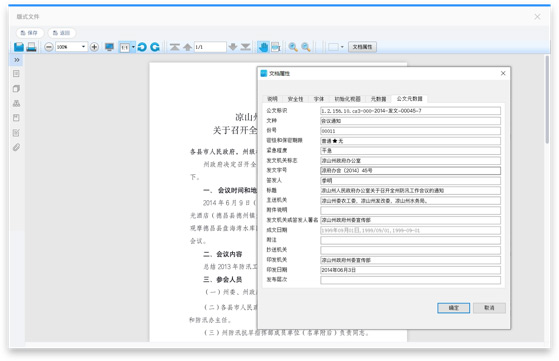Switch to the 说明 tab

coord(272,99)
